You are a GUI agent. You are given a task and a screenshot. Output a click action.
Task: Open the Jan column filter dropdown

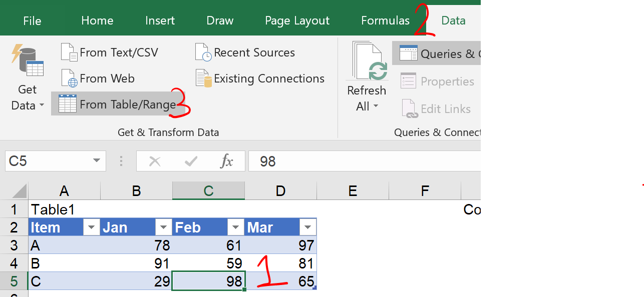coord(163,227)
